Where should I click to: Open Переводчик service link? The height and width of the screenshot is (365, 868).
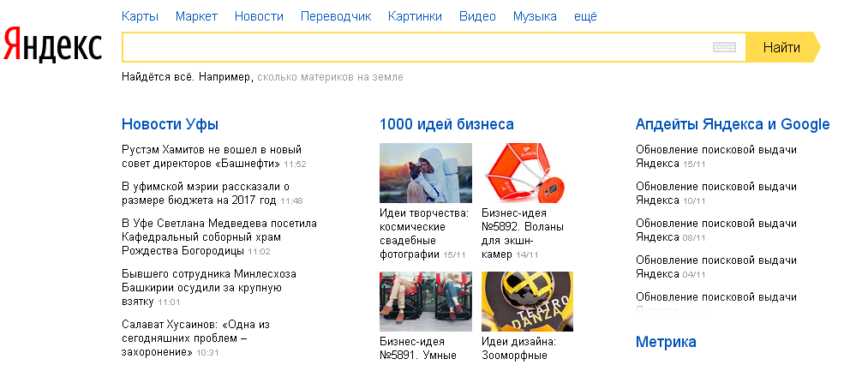336,16
